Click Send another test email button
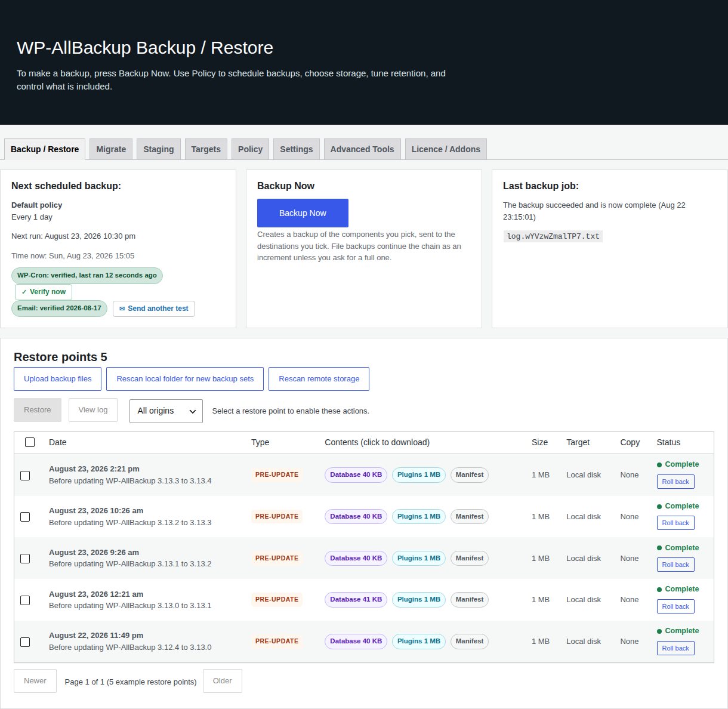 pyautogui.click(x=154, y=309)
